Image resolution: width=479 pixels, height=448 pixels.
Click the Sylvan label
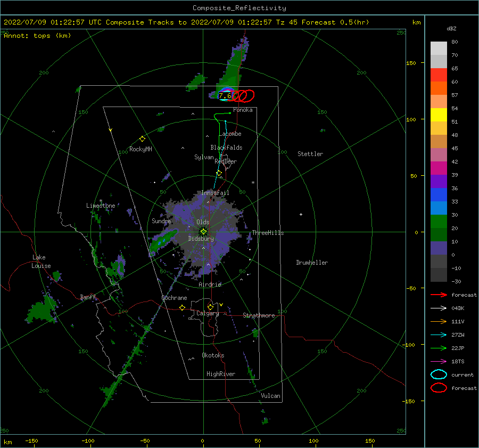(204, 157)
